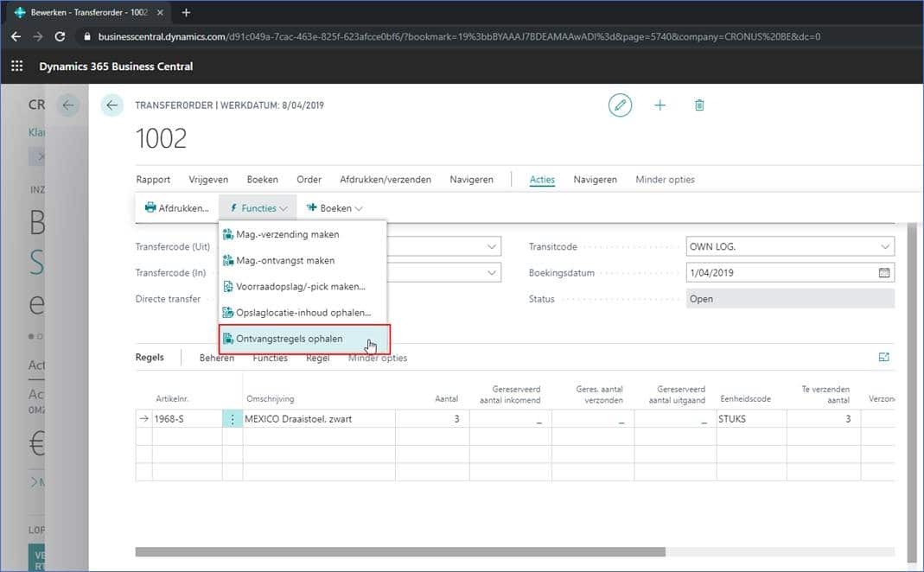Click the Eenheidscode cell STUKS
This screenshot has width=924, height=572.
(751, 419)
